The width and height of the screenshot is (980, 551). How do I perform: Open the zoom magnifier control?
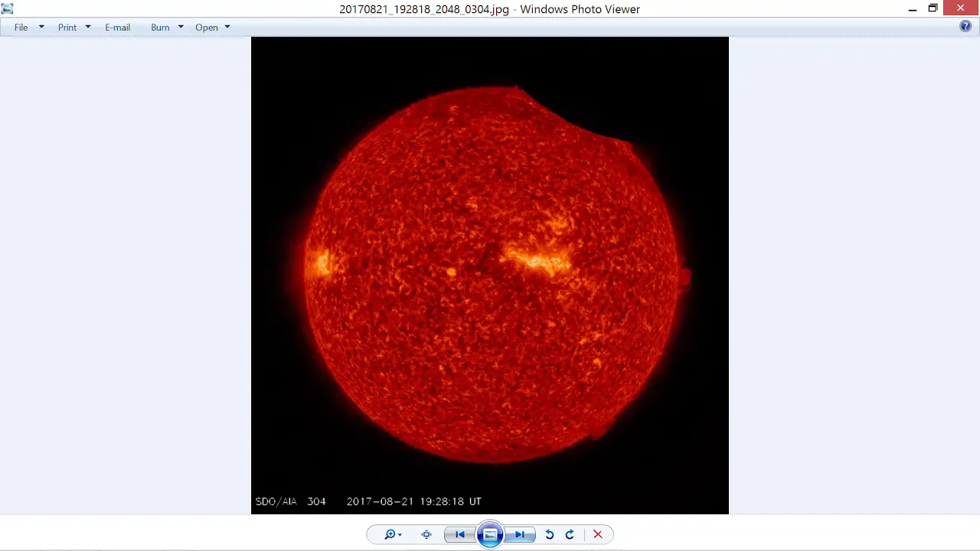tap(393, 535)
